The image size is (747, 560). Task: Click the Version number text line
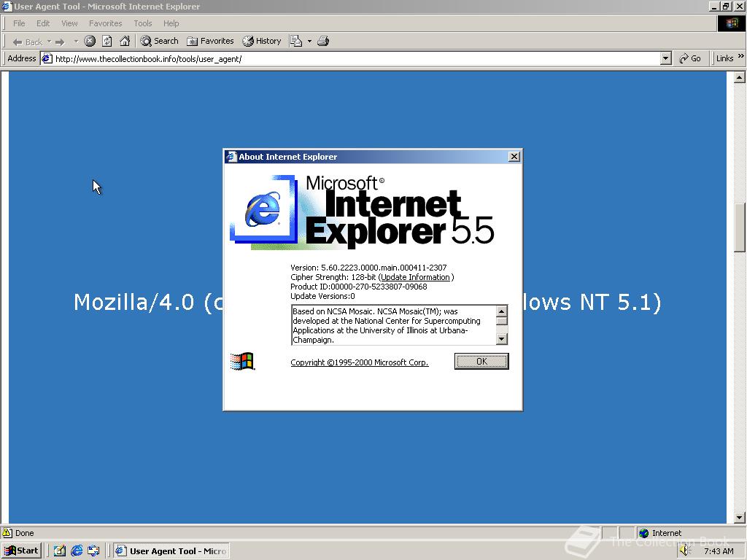368,268
